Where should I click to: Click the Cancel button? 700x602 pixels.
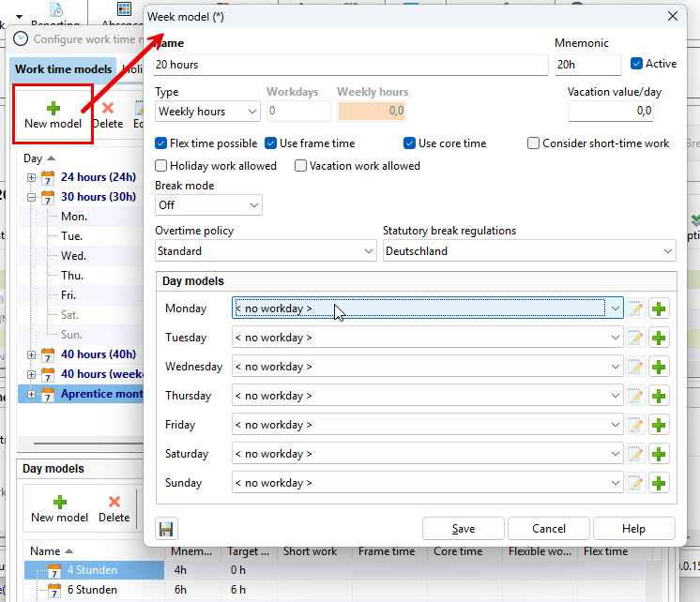click(x=549, y=529)
